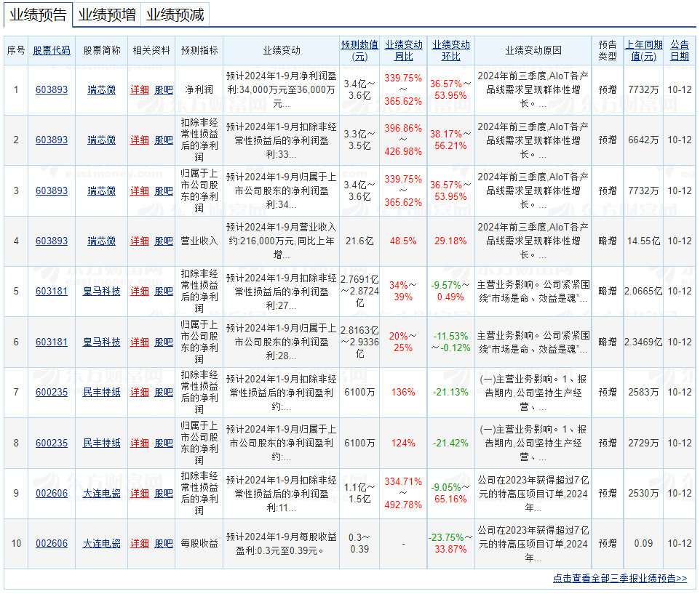Viewport: 700px width, 594px height.
Task: Switch to the 业绩预增 tab
Action: tap(107, 15)
